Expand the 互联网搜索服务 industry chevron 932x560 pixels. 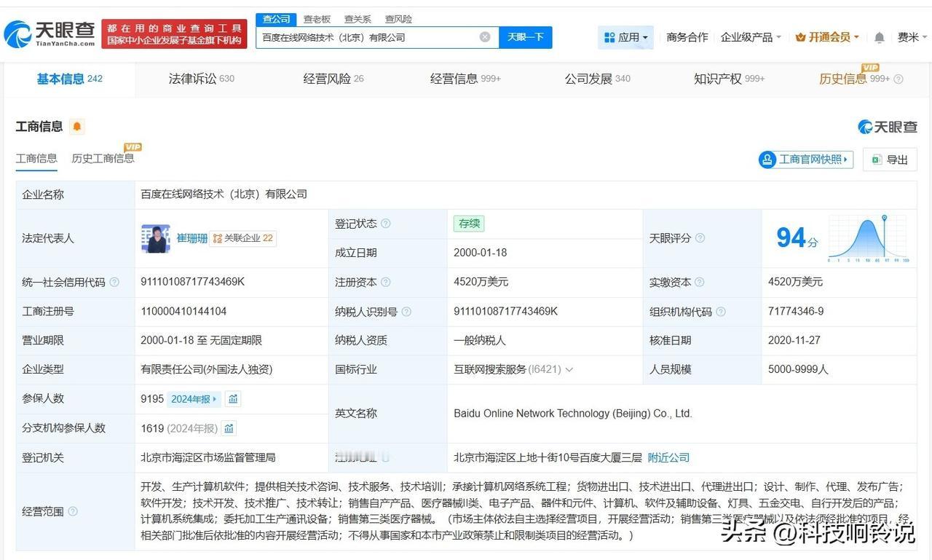tap(569, 370)
